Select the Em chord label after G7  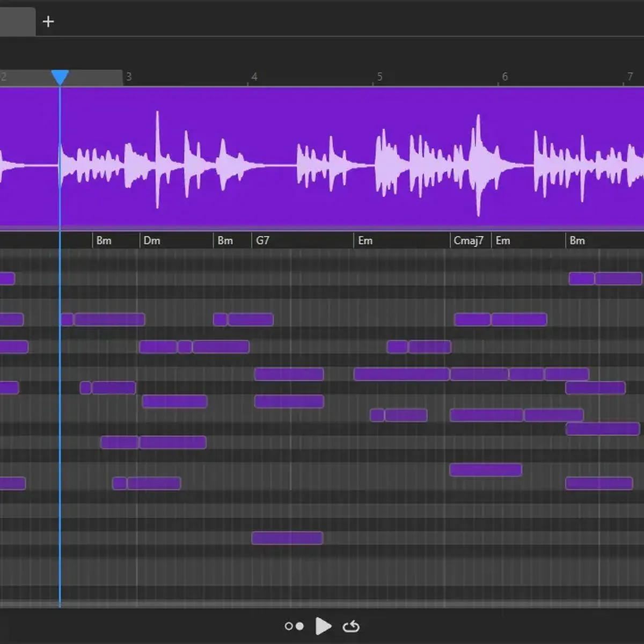pyautogui.click(x=365, y=240)
